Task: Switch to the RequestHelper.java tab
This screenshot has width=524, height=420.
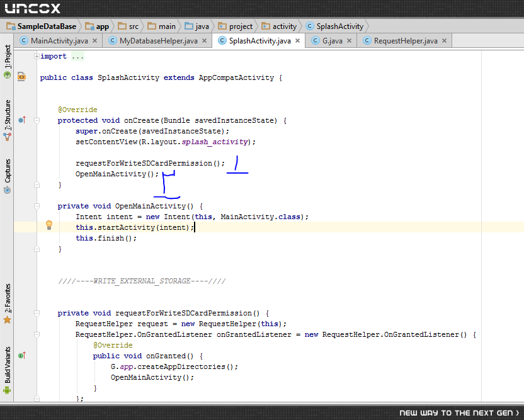Action: [406, 41]
